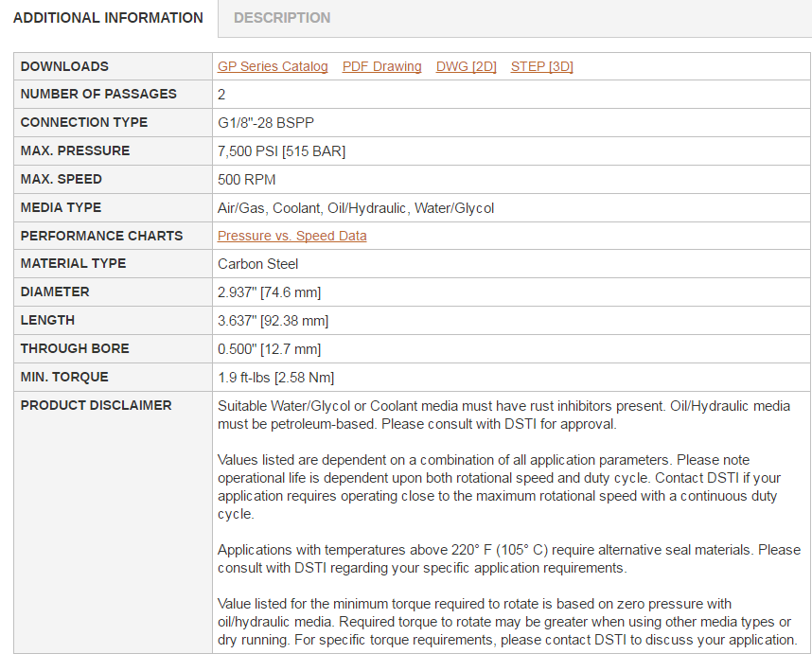Select the Carbon Steel value

click(x=258, y=264)
